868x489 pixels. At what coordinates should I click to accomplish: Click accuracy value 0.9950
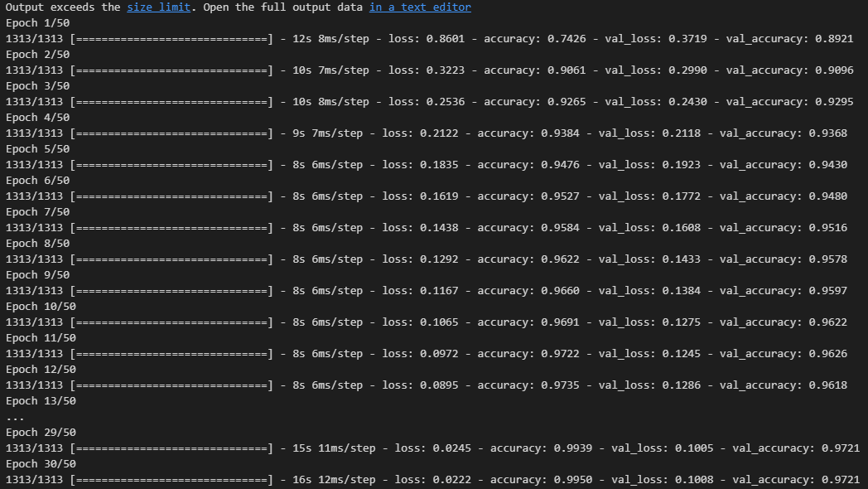[x=573, y=480]
